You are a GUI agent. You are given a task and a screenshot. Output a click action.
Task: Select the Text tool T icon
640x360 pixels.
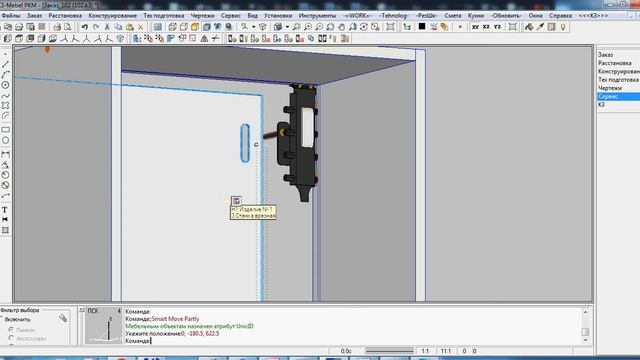5,210
